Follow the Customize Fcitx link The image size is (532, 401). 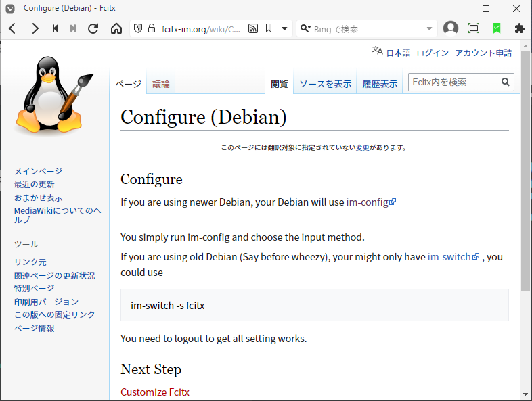click(x=155, y=392)
